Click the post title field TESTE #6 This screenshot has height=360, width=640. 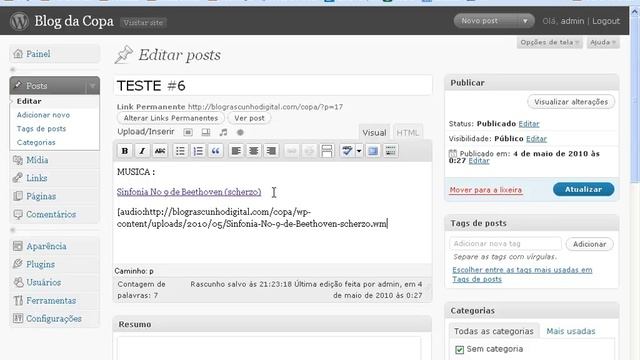point(273,86)
